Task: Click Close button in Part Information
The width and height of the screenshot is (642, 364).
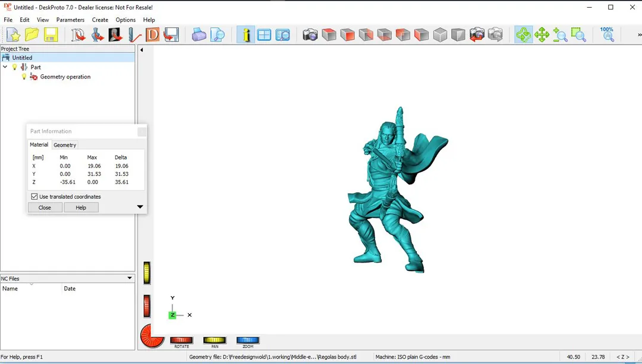Action: point(45,207)
